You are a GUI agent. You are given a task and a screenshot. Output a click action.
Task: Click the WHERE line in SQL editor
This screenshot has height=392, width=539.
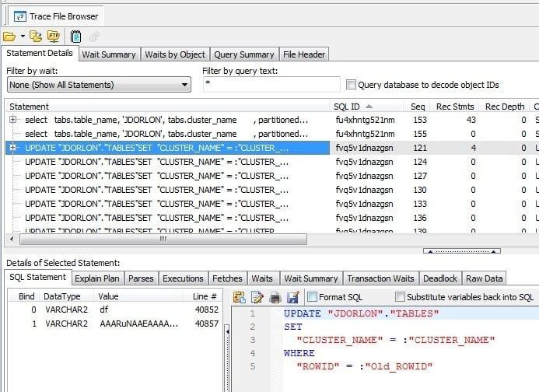point(299,353)
